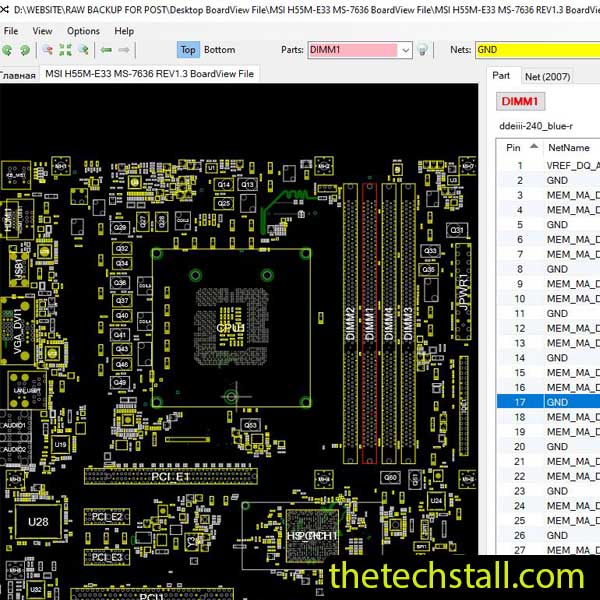This screenshot has height=600, width=600.
Task: Select pin 1 VREF_DQ row
Action: (548, 165)
